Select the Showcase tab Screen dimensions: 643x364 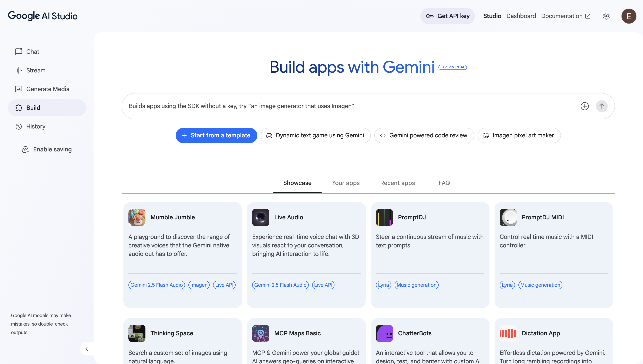tap(297, 183)
